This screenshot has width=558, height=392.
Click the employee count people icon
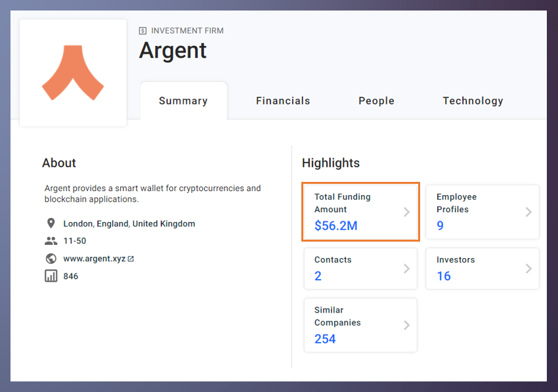point(51,241)
